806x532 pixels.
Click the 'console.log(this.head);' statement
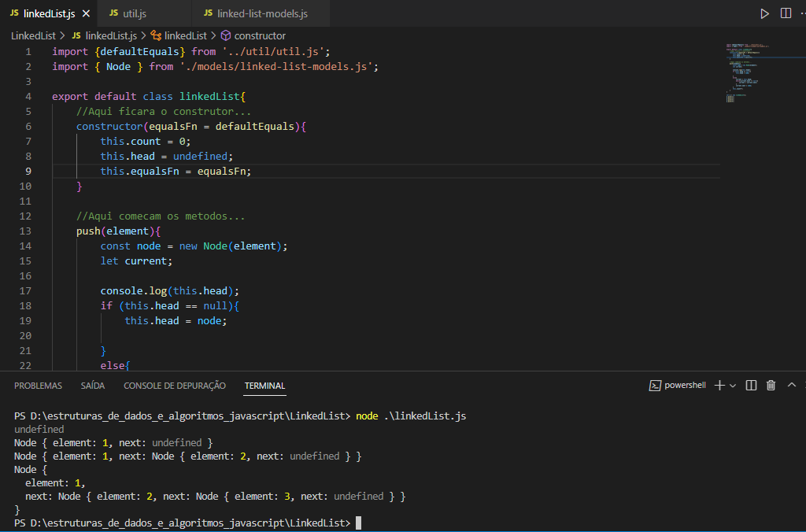(x=170, y=291)
